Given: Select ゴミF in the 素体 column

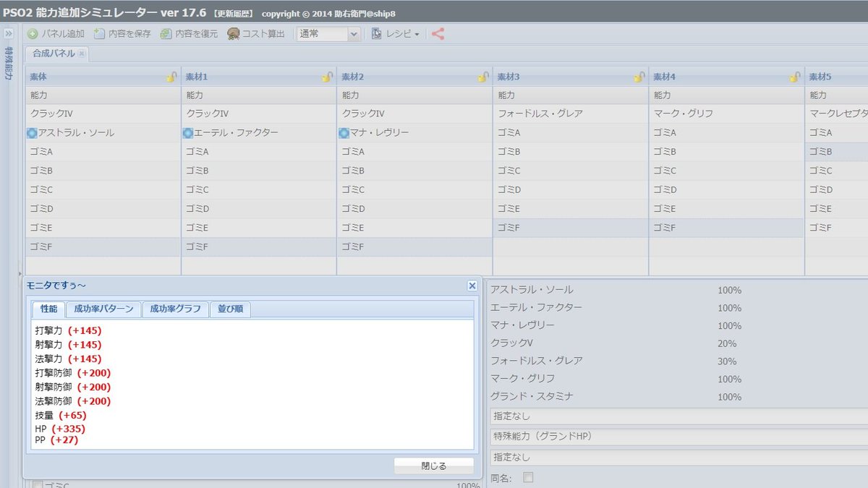Looking at the screenshot, I should pos(103,247).
